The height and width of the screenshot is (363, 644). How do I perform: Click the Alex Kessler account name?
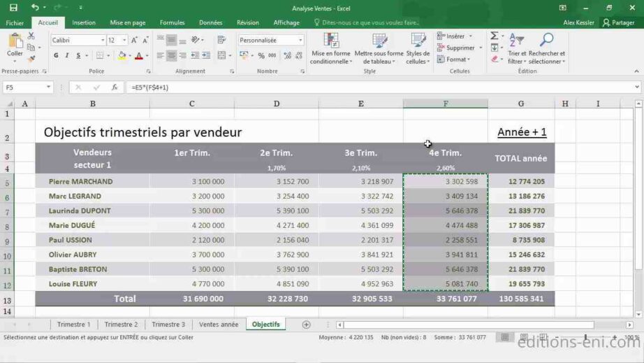[578, 22]
